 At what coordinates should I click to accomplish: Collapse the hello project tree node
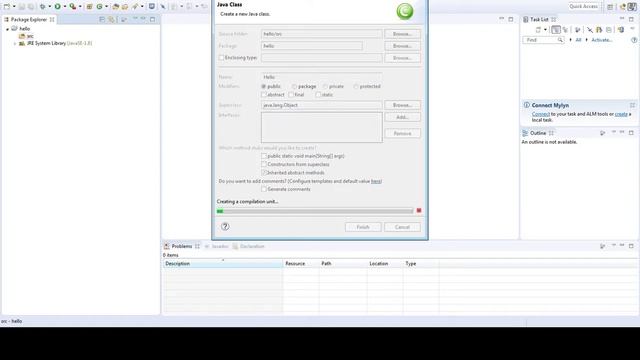[x=7, y=29]
